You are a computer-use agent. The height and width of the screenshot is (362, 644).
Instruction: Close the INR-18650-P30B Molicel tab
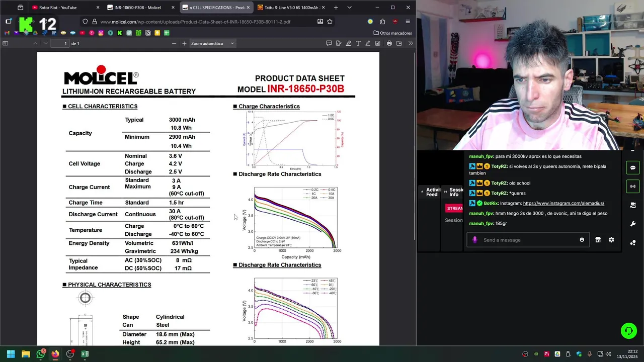[173, 8]
